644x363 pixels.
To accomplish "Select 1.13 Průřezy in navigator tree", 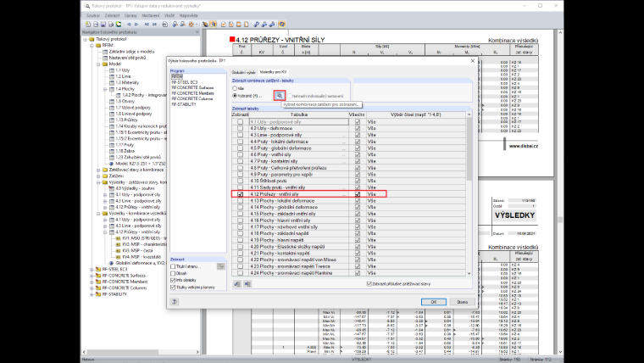I will [128, 120].
